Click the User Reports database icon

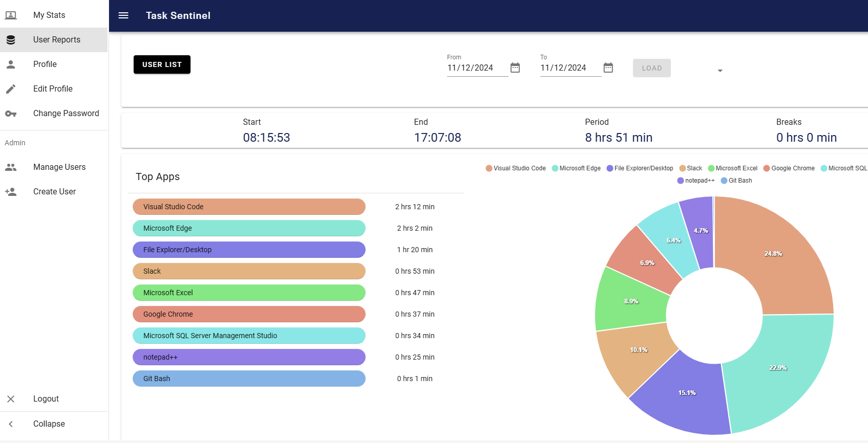click(11, 40)
